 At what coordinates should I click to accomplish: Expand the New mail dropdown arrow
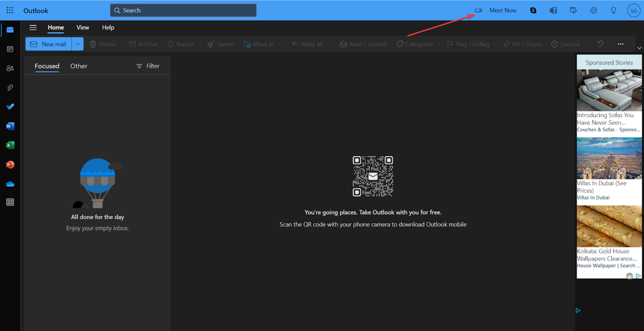[78, 44]
